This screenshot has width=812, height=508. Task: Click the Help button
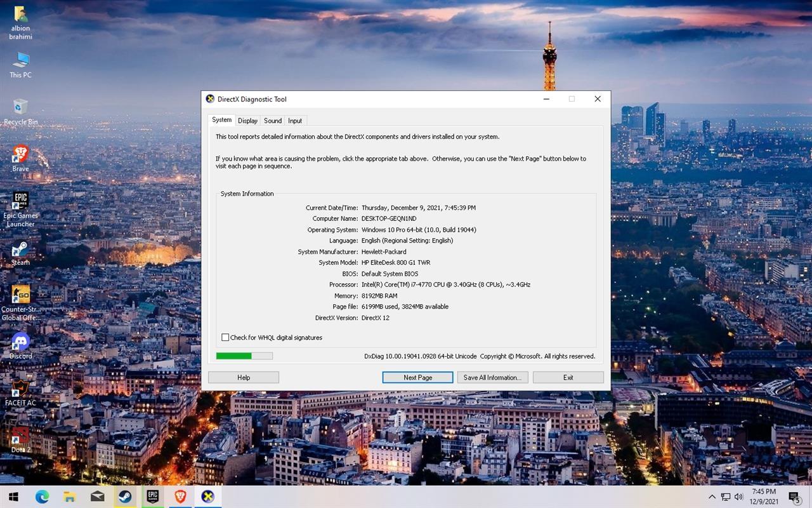pos(244,377)
